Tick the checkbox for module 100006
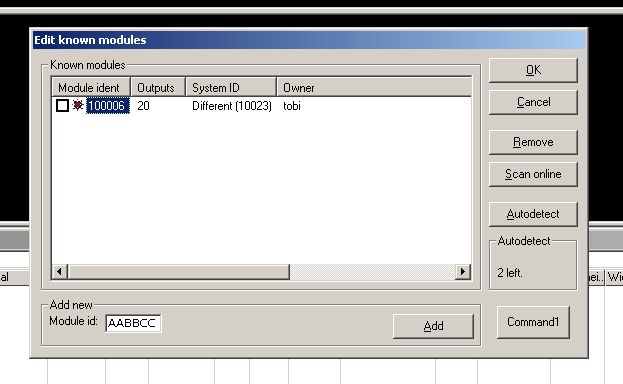The width and height of the screenshot is (623, 384). (x=62, y=106)
